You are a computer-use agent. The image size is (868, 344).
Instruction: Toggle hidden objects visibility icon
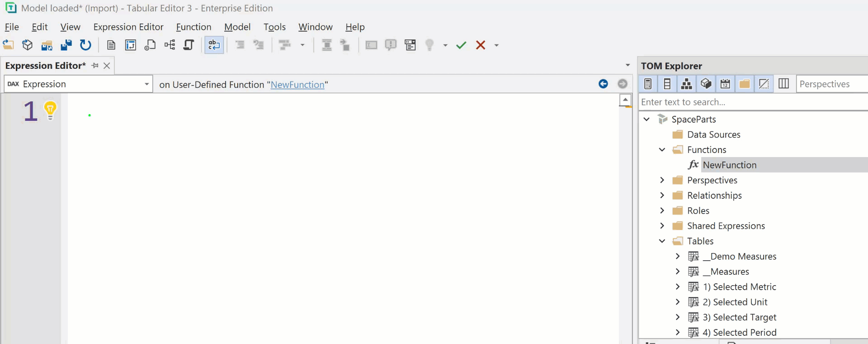point(764,84)
